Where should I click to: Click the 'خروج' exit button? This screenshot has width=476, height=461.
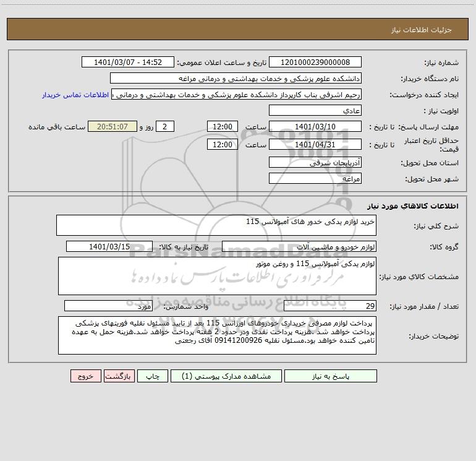pos(85,376)
